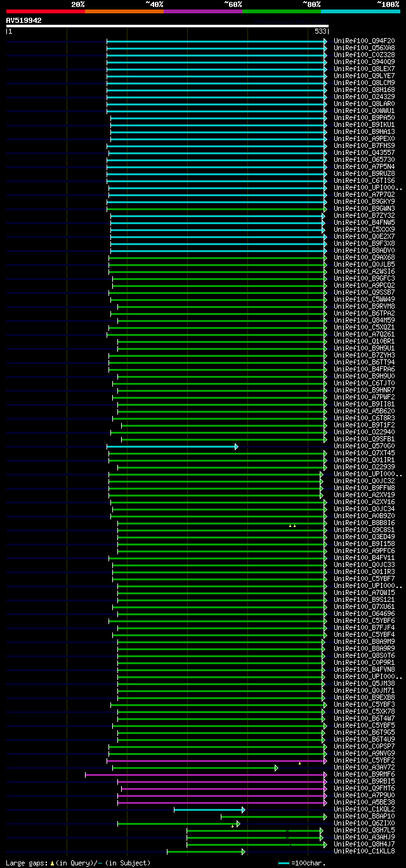The height and width of the screenshot is (868, 406).
Task: Select UniRef100_A7PWF2 label
Action: coord(364,397)
